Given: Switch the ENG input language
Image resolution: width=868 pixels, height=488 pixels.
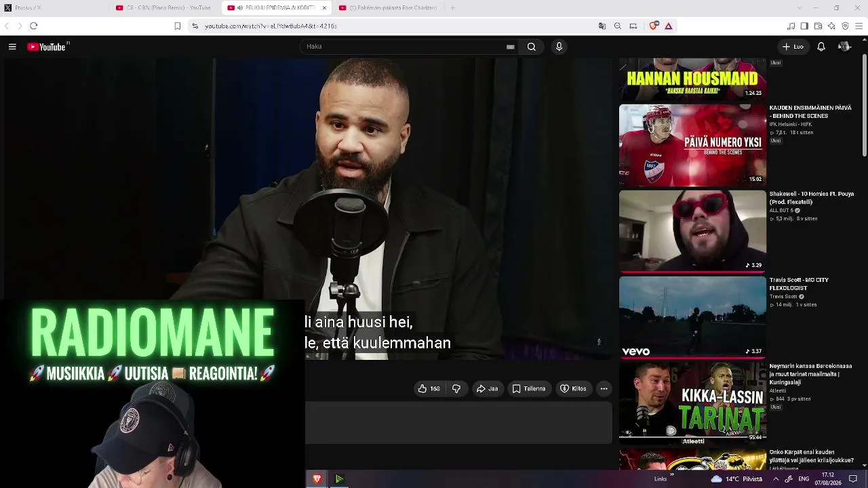Looking at the screenshot, I should point(804,479).
